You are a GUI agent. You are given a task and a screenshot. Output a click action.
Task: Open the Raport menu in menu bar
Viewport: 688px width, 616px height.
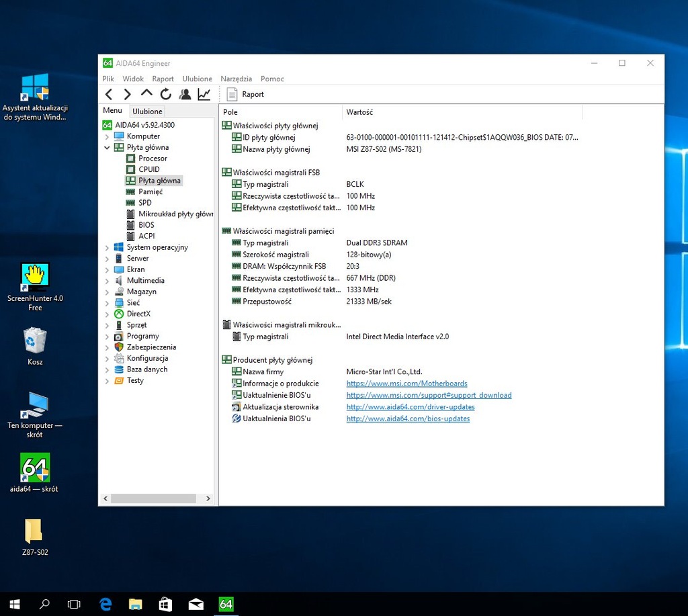click(163, 79)
